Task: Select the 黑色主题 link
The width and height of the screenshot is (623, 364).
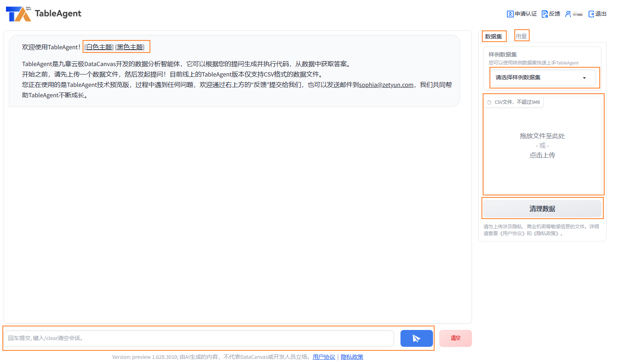Action: pyautogui.click(x=130, y=47)
